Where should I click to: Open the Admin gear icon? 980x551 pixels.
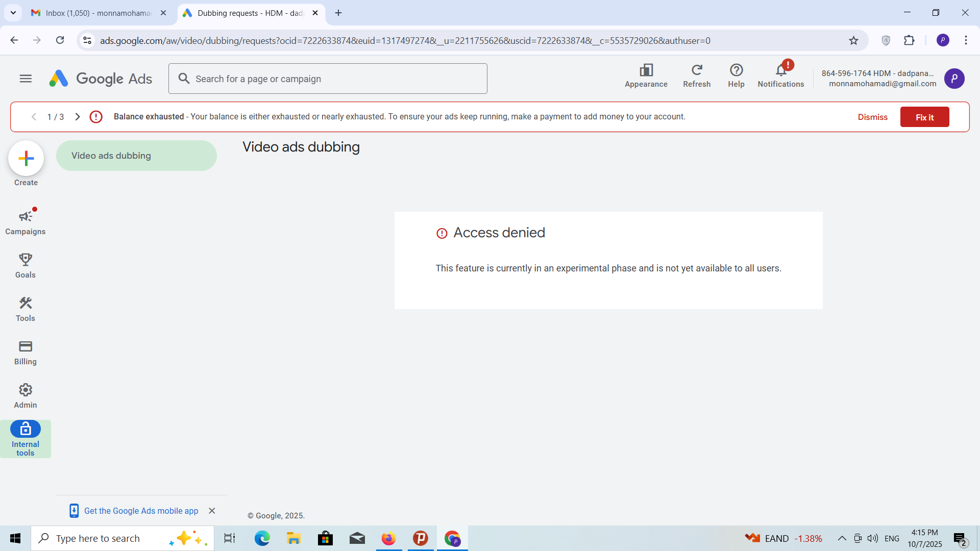(x=26, y=395)
